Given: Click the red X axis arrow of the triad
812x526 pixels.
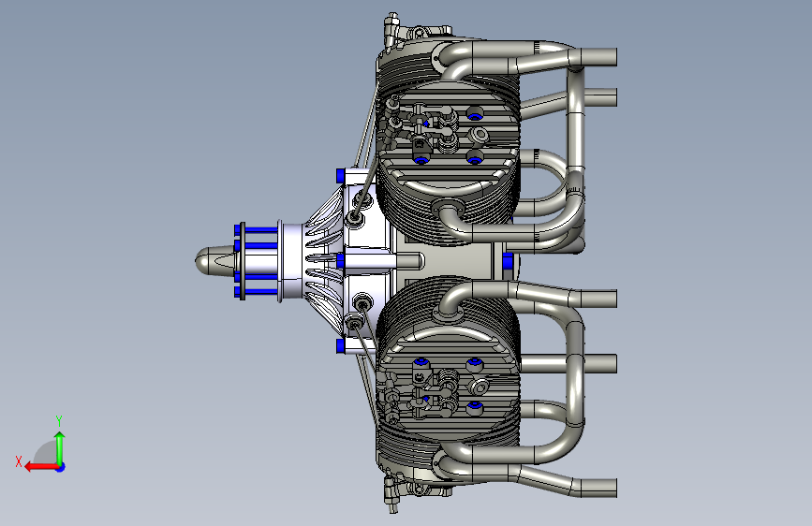Looking at the screenshot, I should 41,467.
